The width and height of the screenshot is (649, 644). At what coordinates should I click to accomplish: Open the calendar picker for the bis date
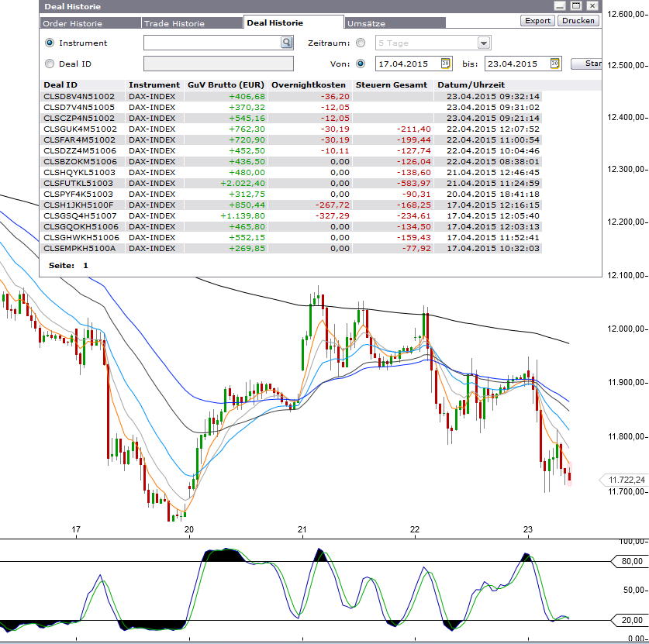coord(556,64)
